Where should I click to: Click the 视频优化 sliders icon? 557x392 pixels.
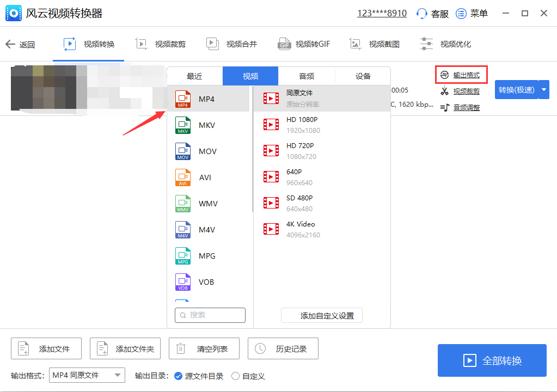click(426, 44)
